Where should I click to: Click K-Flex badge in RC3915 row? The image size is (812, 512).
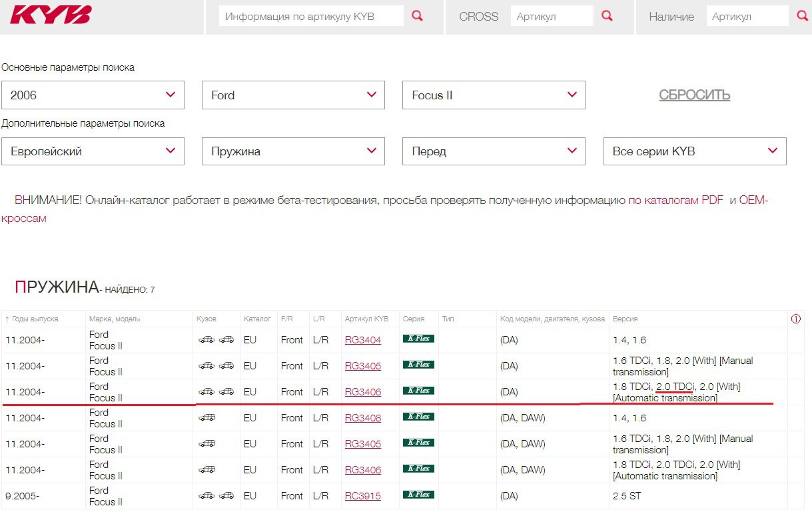coord(418,495)
